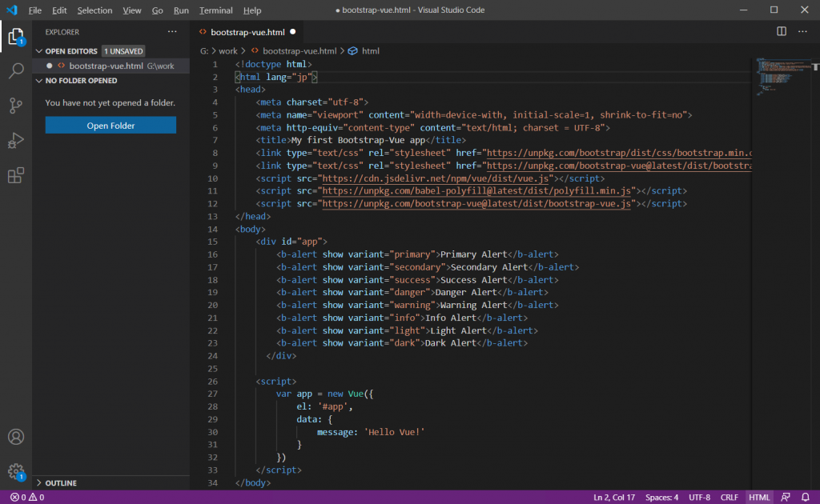
Task: Open bootstrap-vue.js link on line 12
Action: (x=476, y=204)
